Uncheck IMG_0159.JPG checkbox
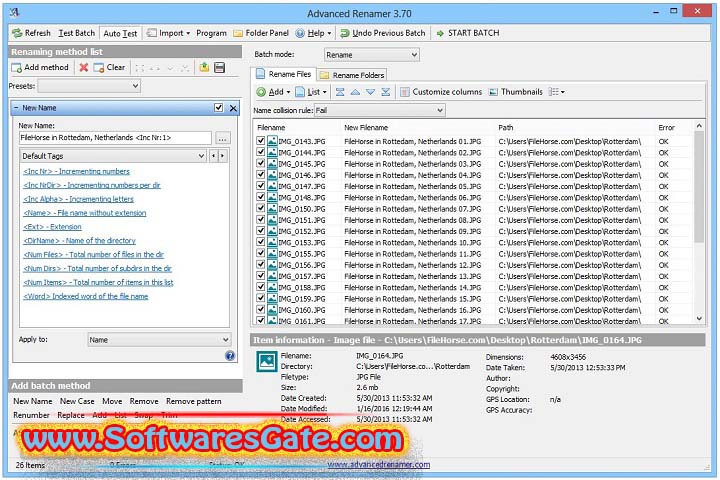720x480 pixels. 261,299
